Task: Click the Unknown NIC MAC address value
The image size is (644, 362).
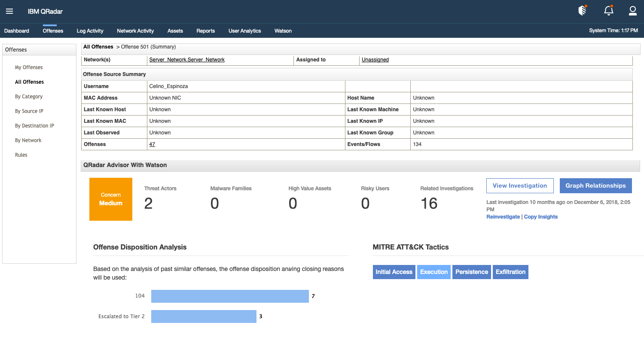Action: pos(165,98)
